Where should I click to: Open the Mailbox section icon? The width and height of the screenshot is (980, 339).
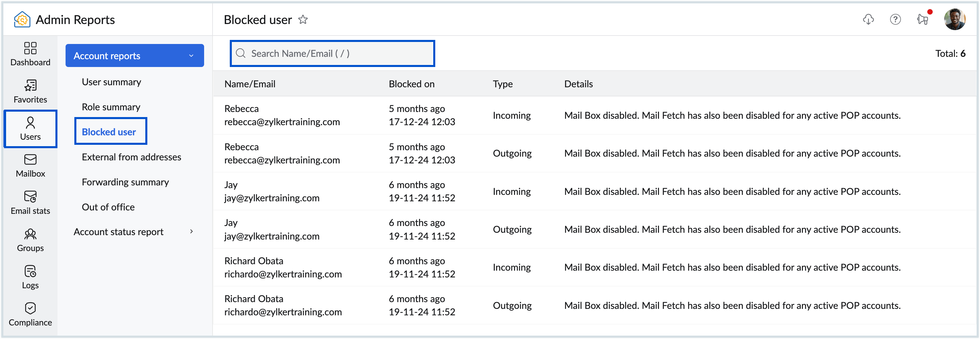click(30, 165)
